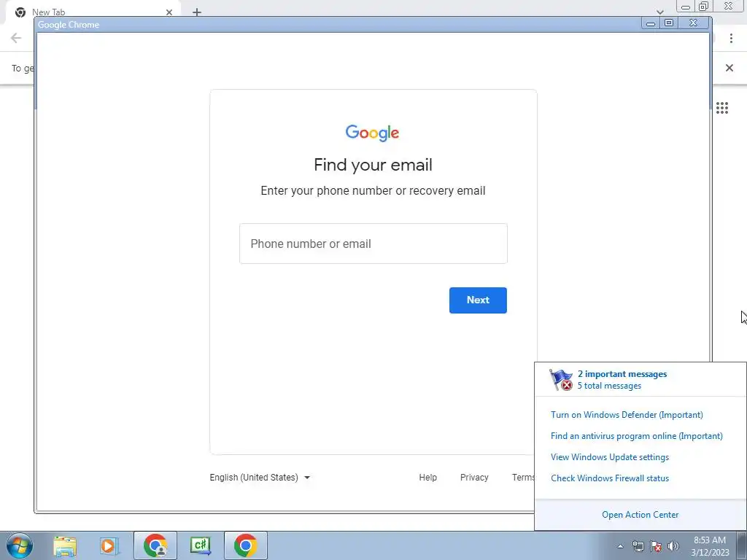Click 2 important messages heading
747x560 pixels.
click(x=622, y=374)
